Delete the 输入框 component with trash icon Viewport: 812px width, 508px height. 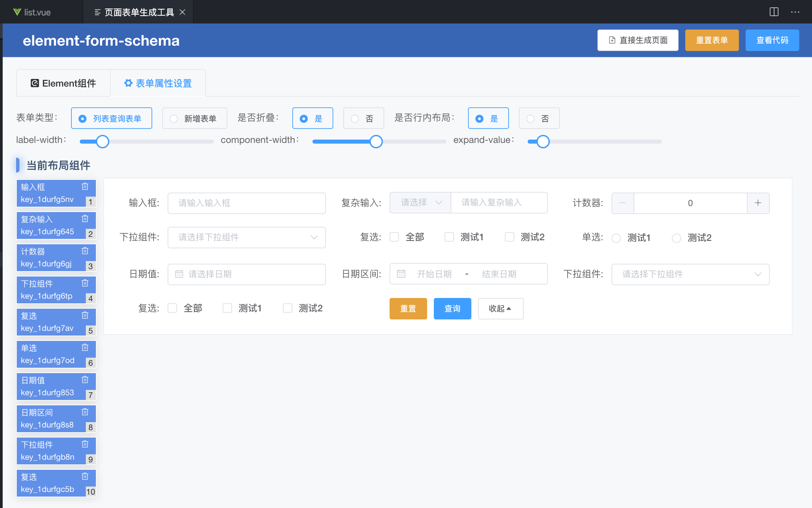click(x=85, y=186)
